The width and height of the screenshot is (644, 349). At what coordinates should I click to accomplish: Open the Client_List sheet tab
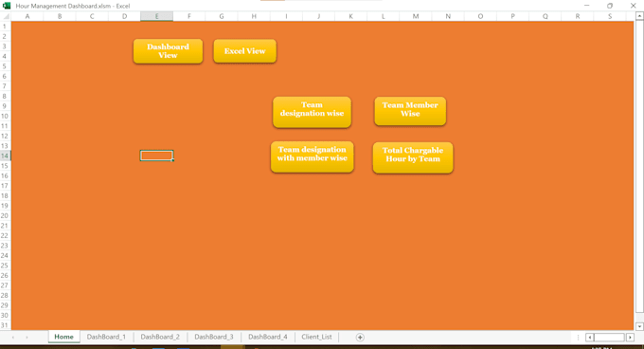(316, 337)
